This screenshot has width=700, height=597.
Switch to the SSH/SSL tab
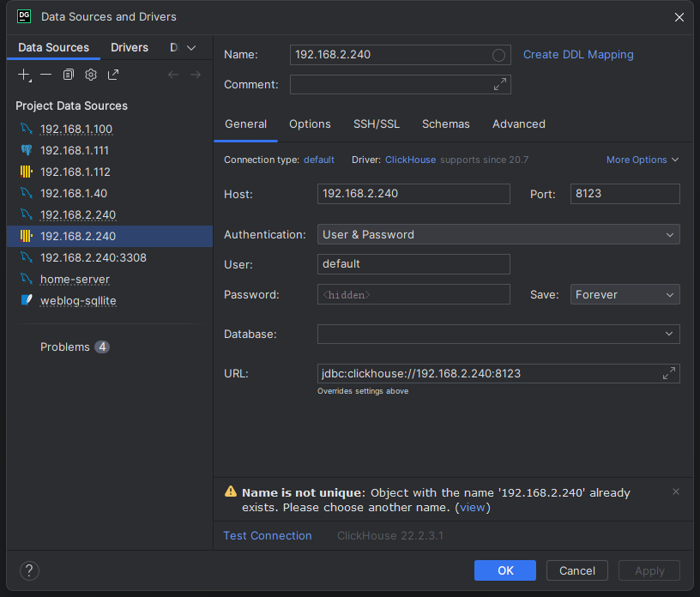(x=377, y=124)
